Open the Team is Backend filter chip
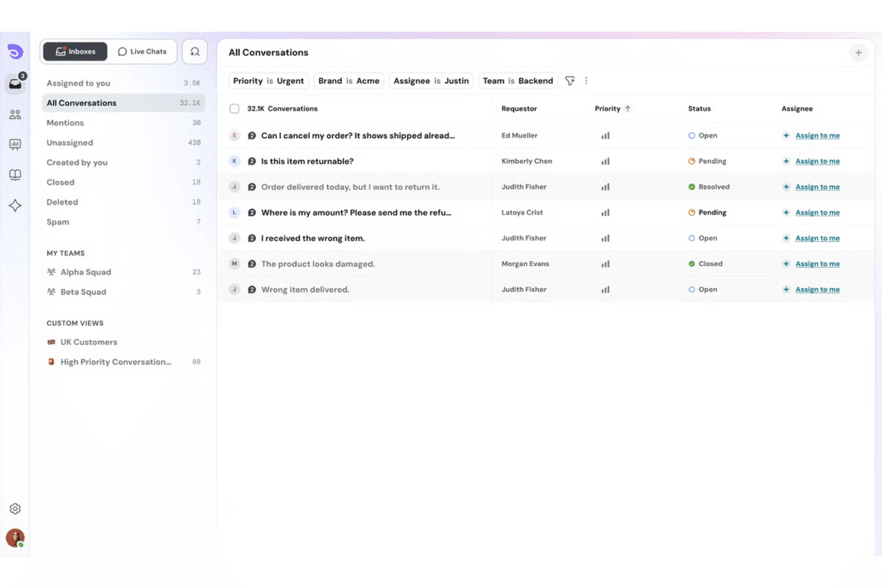 (x=518, y=81)
